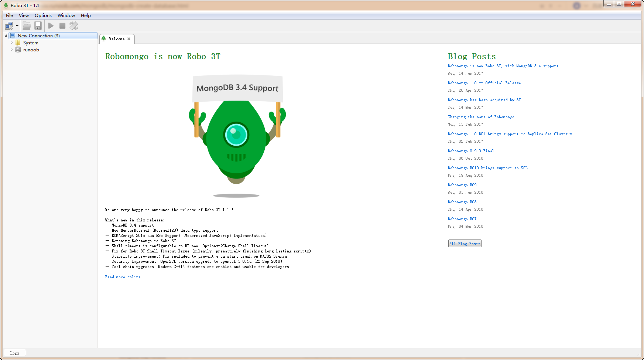This screenshot has width=644, height=360.
Task: Click the Logs panel button
Action: pyautogui.click(x=14, y=353)
